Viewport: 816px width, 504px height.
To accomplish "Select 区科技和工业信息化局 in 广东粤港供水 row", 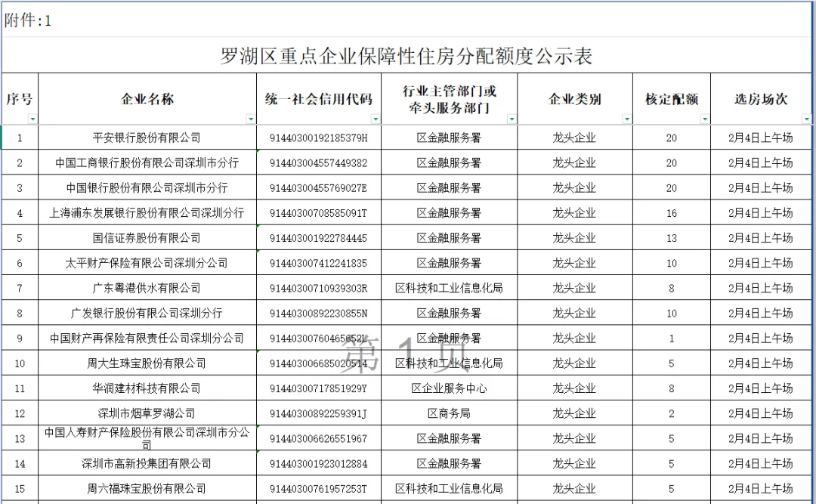I will (x=450, y=288).
